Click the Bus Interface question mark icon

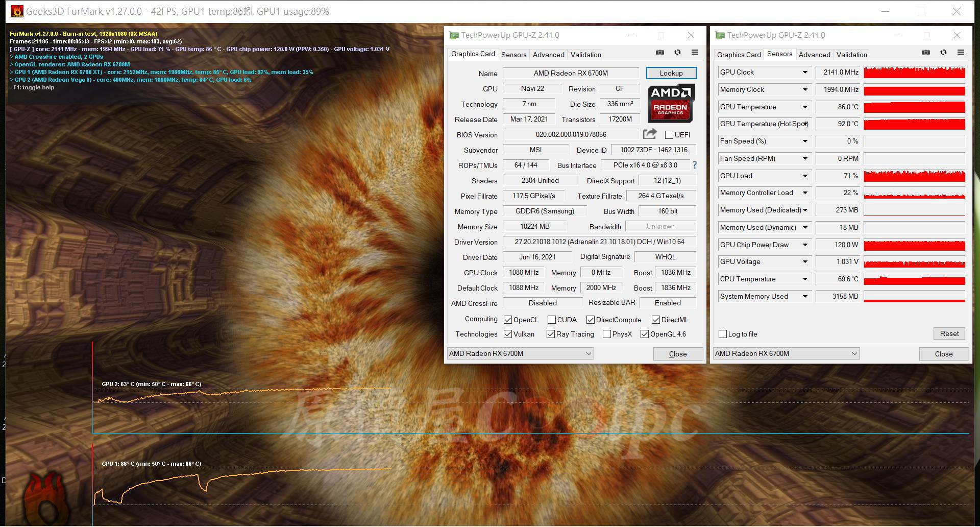(x=695, y=165)
